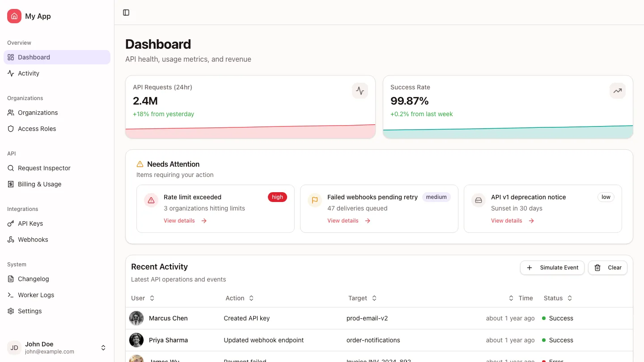Viewport: 644px width, 362px height.
Task: Click Marcus Chen's profile avatar
Action: [136, 318]
